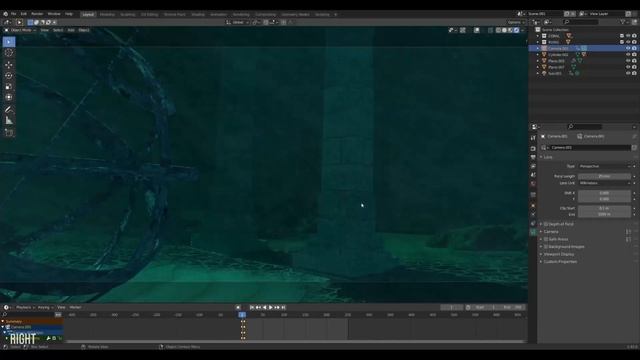Hide the Spot light via eye icon

628,73
